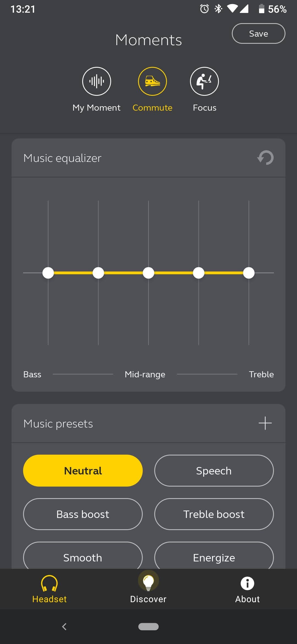Viewport: 297px width, 644px height.
Task: Select the Commute train icon
Action: [x=152, y=81]
